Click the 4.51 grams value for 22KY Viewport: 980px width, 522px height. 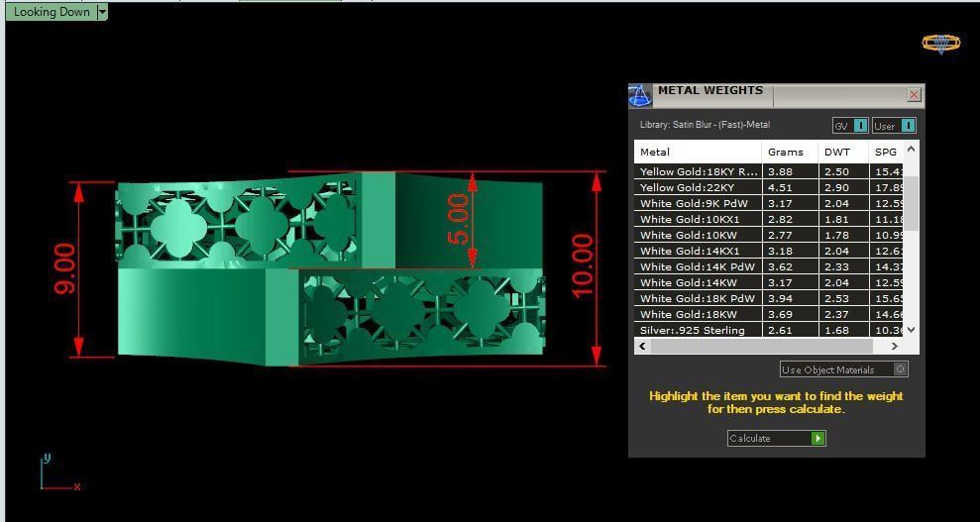coord(780,187)
